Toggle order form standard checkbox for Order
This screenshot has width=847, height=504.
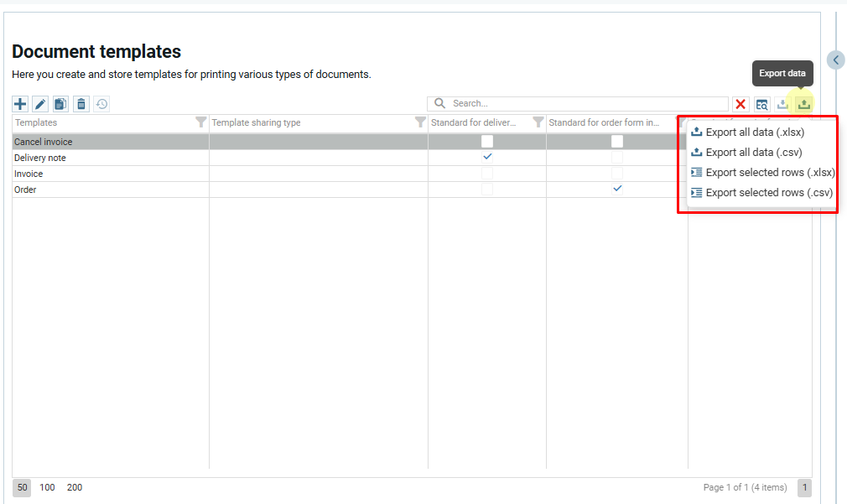(x=617, y=190)
